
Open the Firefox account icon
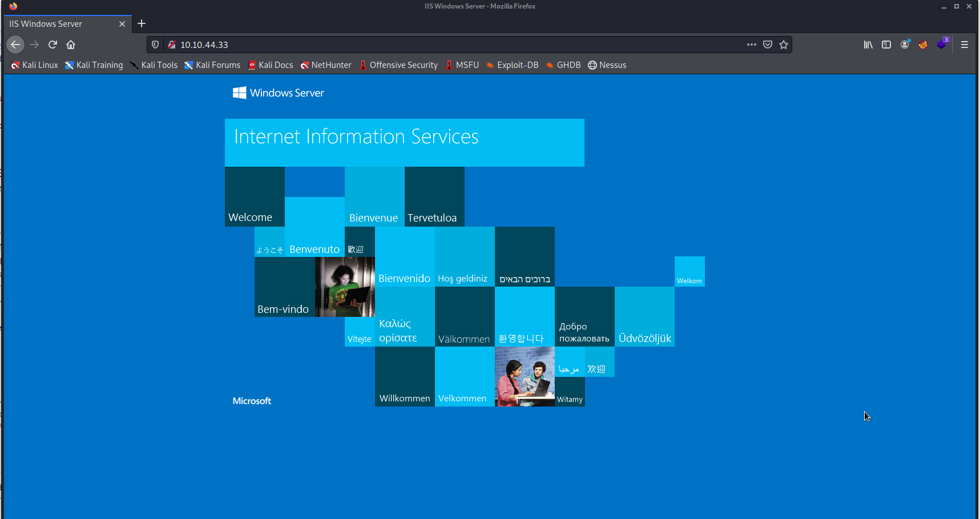pos(905,45)
